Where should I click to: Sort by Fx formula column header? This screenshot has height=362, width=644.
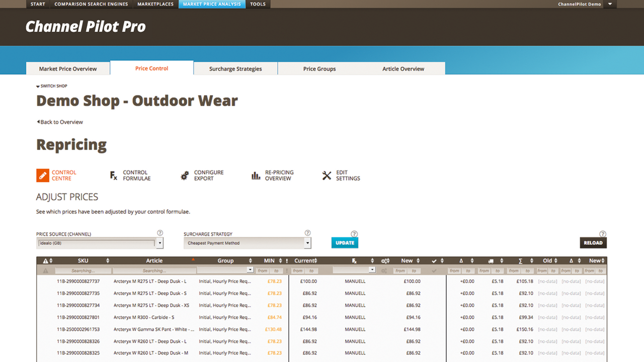click(355, 261)
